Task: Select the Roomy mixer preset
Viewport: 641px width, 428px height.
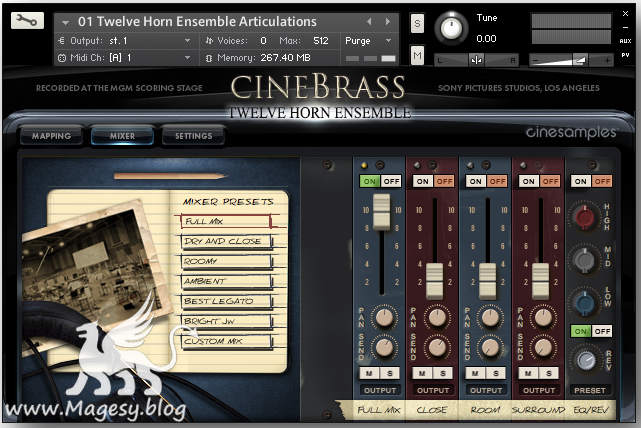Action: click(x=226, y=261)
